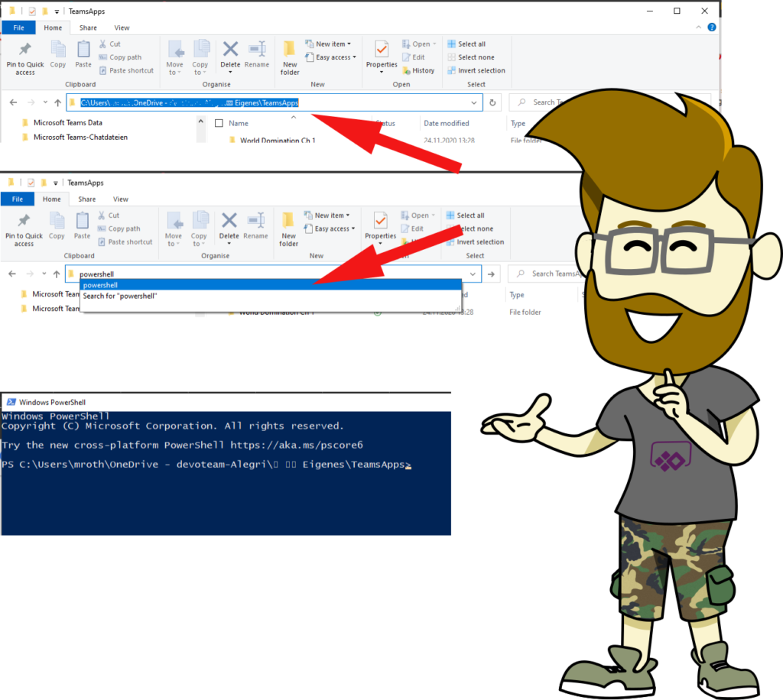Viewport: 783px width, 700px height.
Task: Open recent locations chevron in top window
Action: click(x=45, y=102)
